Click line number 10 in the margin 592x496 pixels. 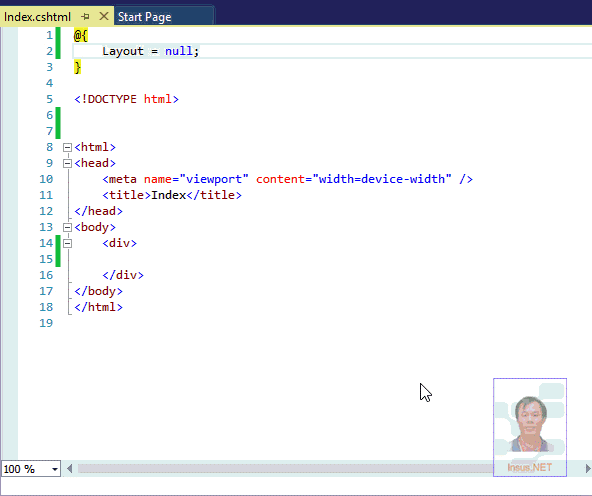[46, 179]
